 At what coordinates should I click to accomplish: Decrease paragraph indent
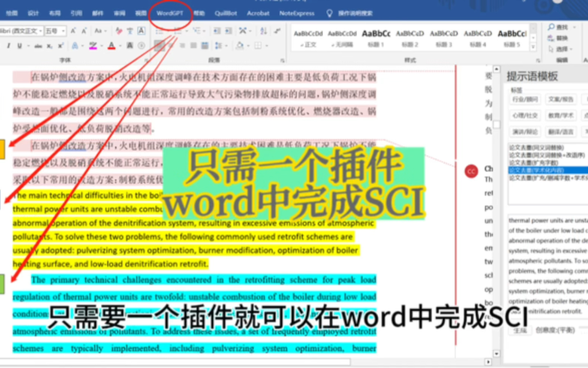(217, 31)
